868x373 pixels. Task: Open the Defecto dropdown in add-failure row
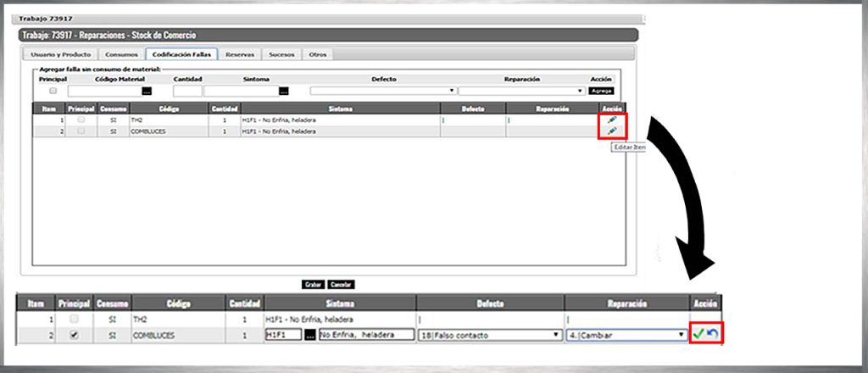383,91
